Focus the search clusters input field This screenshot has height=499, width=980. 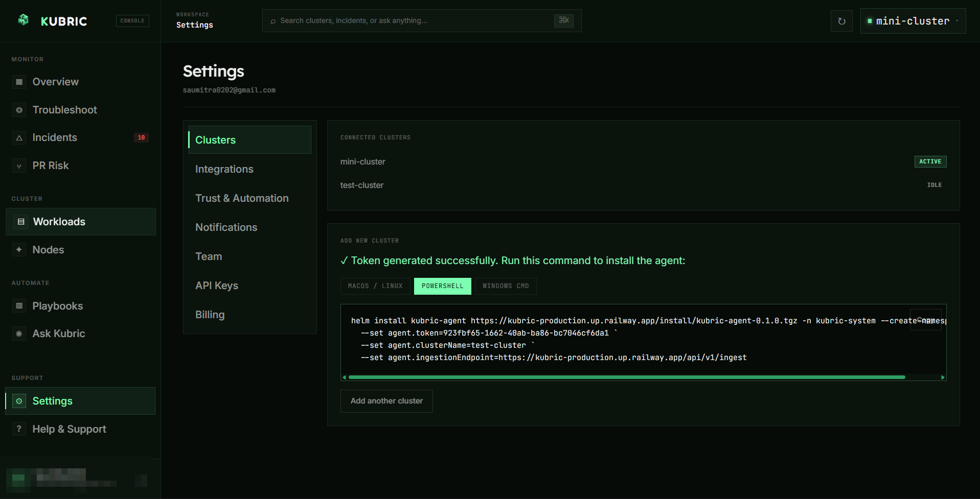[422, 21]
